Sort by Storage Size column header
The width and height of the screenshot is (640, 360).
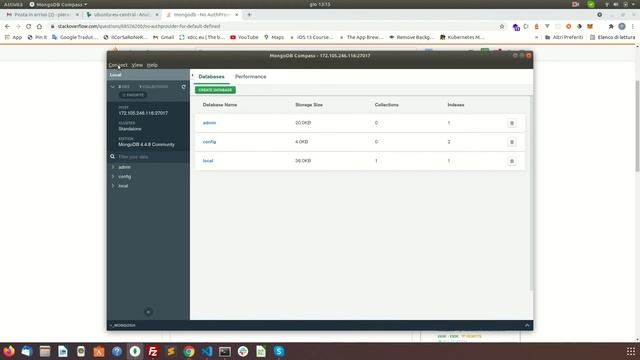[309, 105]
